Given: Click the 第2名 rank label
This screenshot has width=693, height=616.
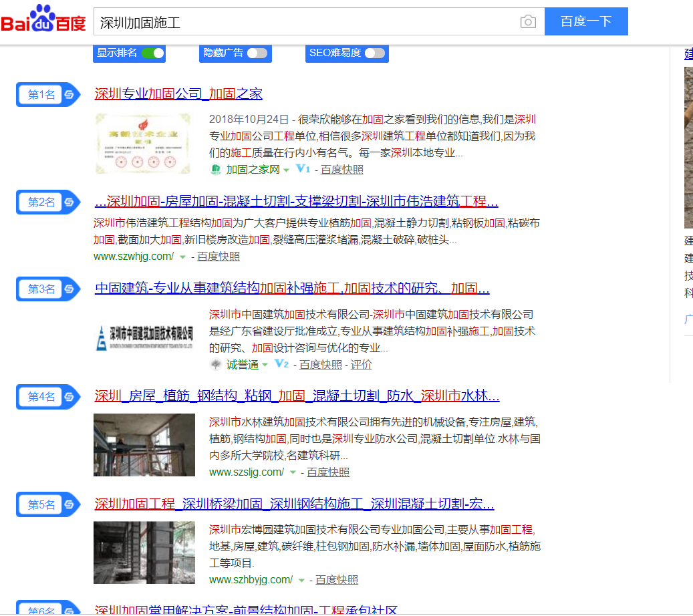Looking at the screenshot, I should coord(41,202).
